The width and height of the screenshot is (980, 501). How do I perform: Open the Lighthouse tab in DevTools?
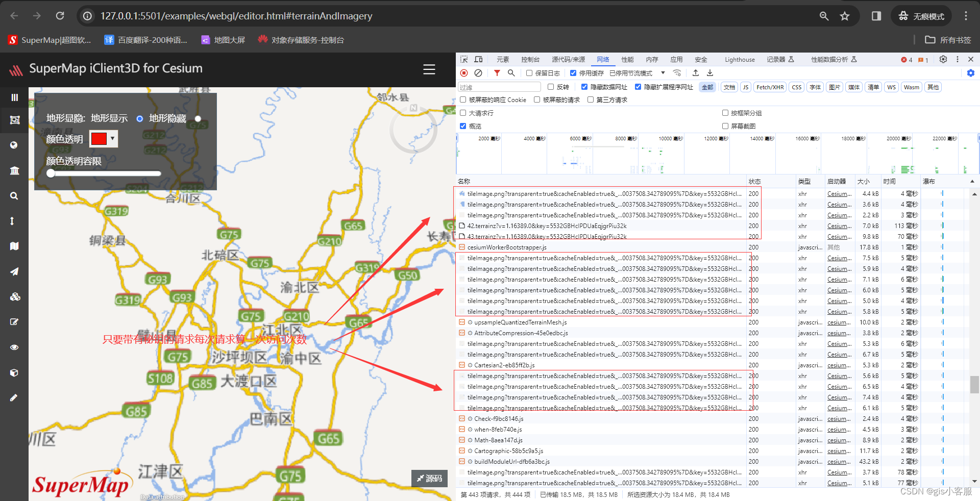click(x=739, y=59)
